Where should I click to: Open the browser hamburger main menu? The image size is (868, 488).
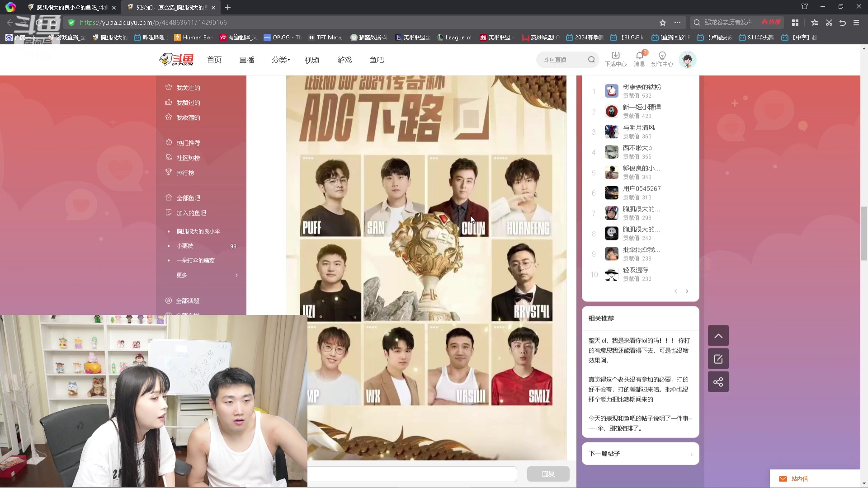pos(856,23)
